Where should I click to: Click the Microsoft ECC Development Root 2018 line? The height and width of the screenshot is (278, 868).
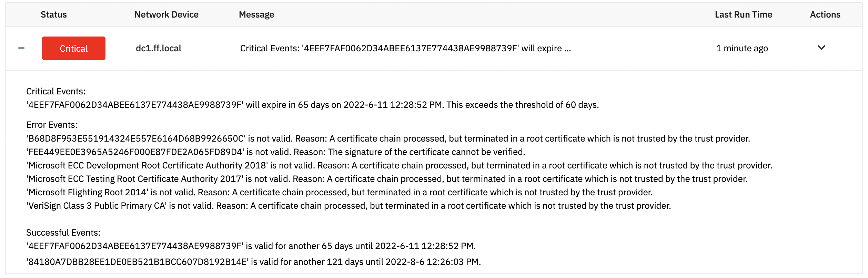click(x=399, y=165)
